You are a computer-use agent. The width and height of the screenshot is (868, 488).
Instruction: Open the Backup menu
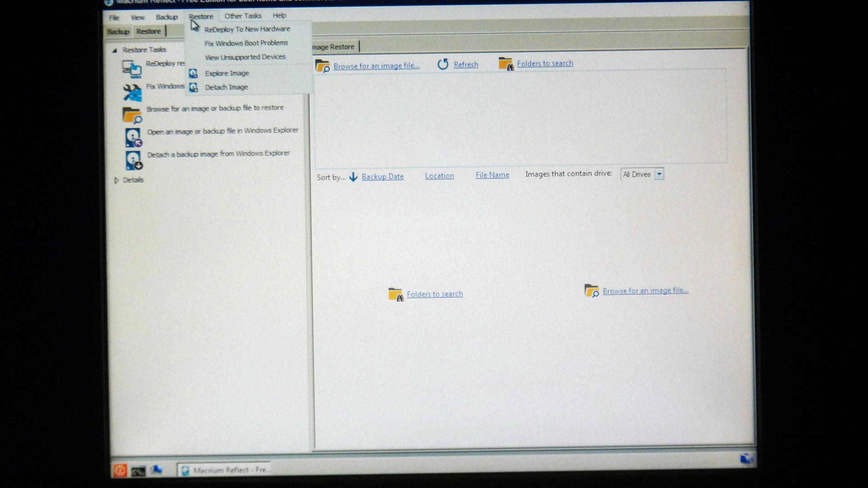pos(167,17)
